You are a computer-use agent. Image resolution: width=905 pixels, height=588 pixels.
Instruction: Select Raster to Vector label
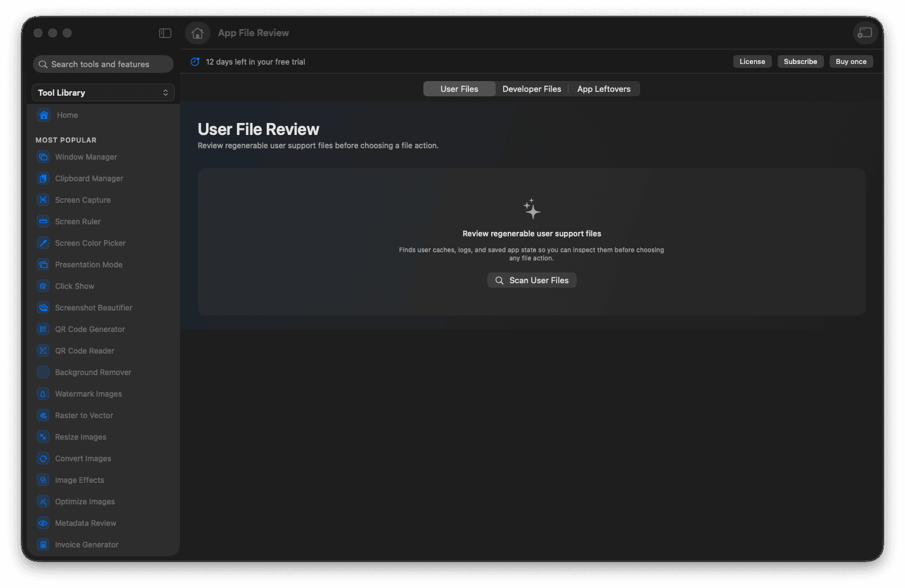[x=84, y=416]
